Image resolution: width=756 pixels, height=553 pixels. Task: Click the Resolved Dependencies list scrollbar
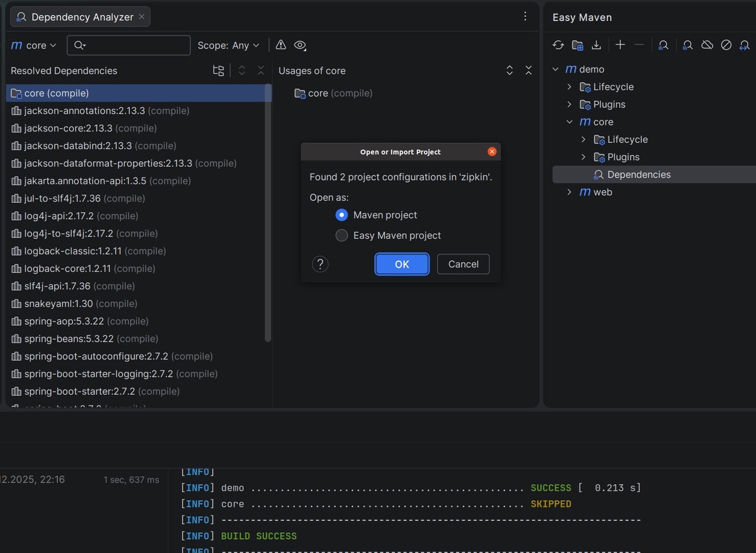point(268,213)
